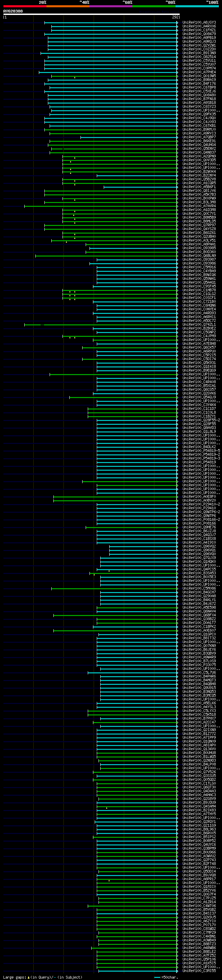
Task: Open hit UniRef100_Q9HE76
Action: pos(199,527)
